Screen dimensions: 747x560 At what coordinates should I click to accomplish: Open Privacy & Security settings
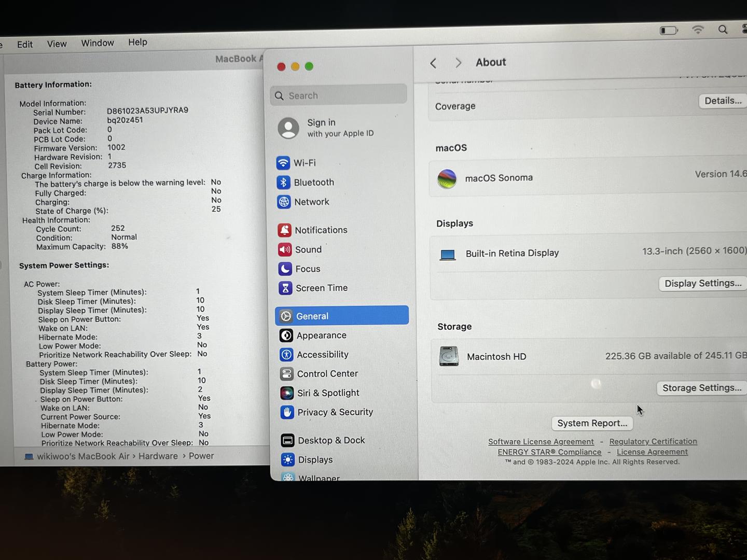(x=327, y=412)
